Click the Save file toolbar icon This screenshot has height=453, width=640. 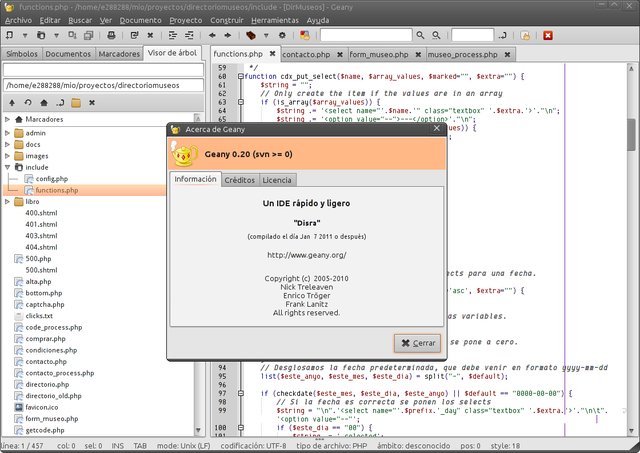(x=72, y=36)
